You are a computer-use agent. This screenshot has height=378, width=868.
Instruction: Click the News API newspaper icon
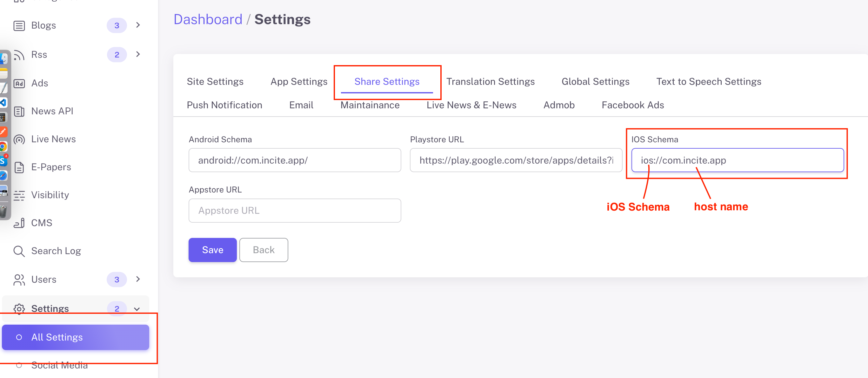tap(19, 111)
